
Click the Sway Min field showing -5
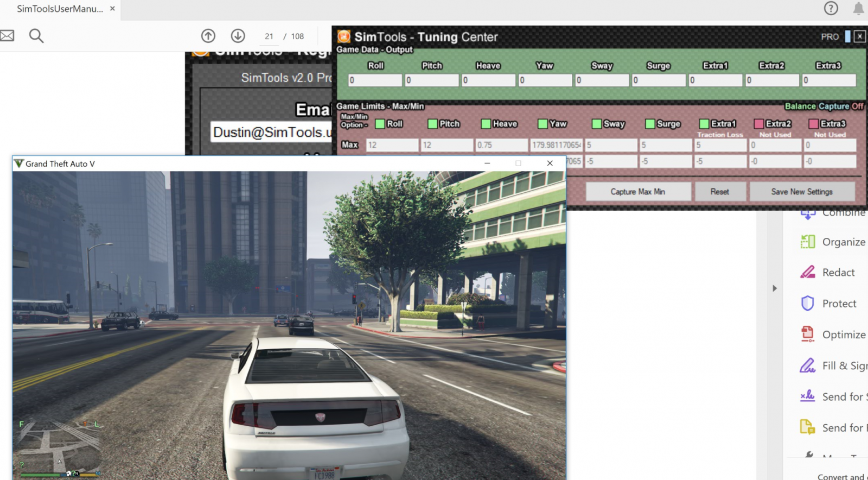[x=611, y=161]
